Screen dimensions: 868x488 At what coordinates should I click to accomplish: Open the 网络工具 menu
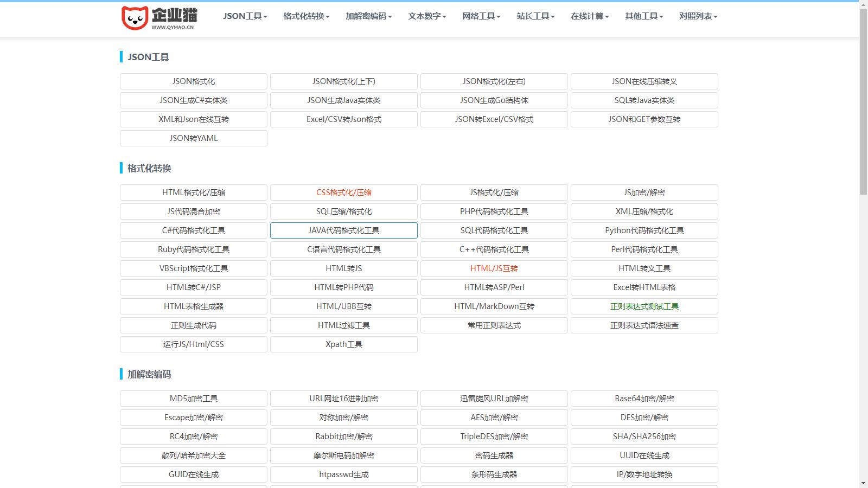[x=481, y=16]
